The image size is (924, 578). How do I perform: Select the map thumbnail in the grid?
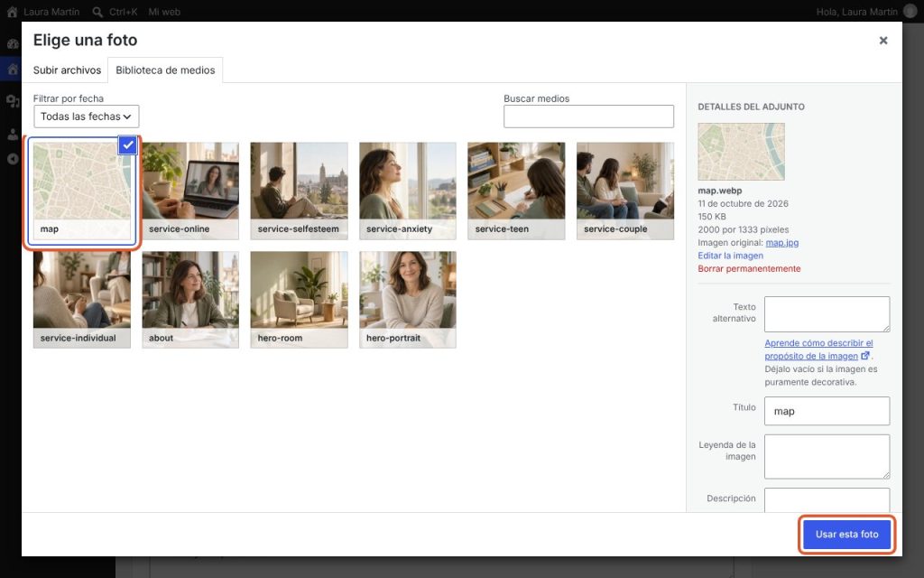[x=82, y=191]
